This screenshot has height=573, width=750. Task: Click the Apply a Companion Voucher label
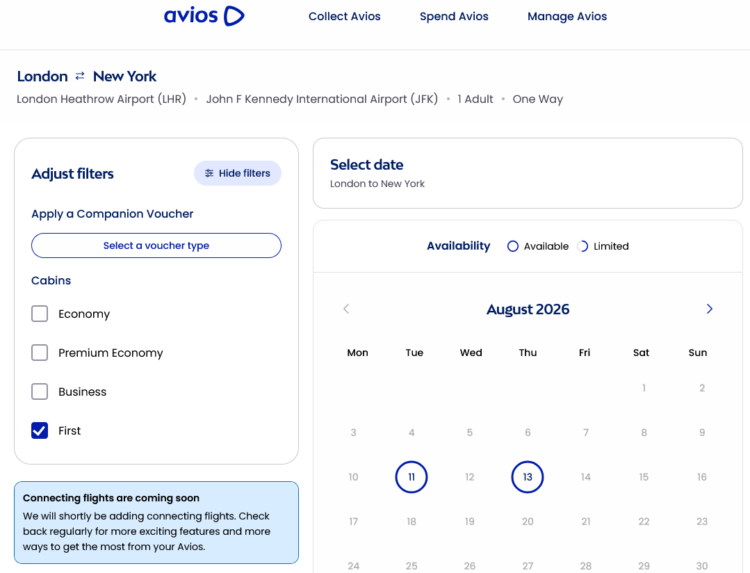click(112, 214)
